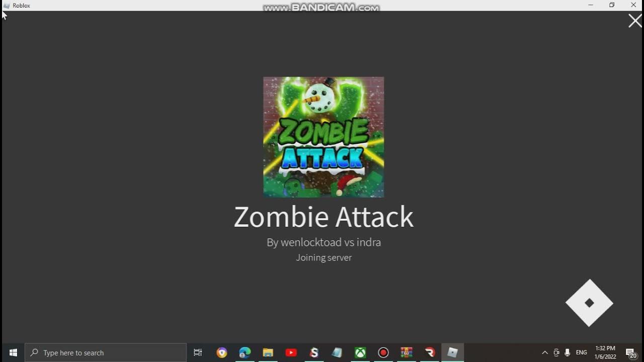Viewport: 644px width, 362px height.
Task: Open File Explorer from the taskbar
Action: 268,352
